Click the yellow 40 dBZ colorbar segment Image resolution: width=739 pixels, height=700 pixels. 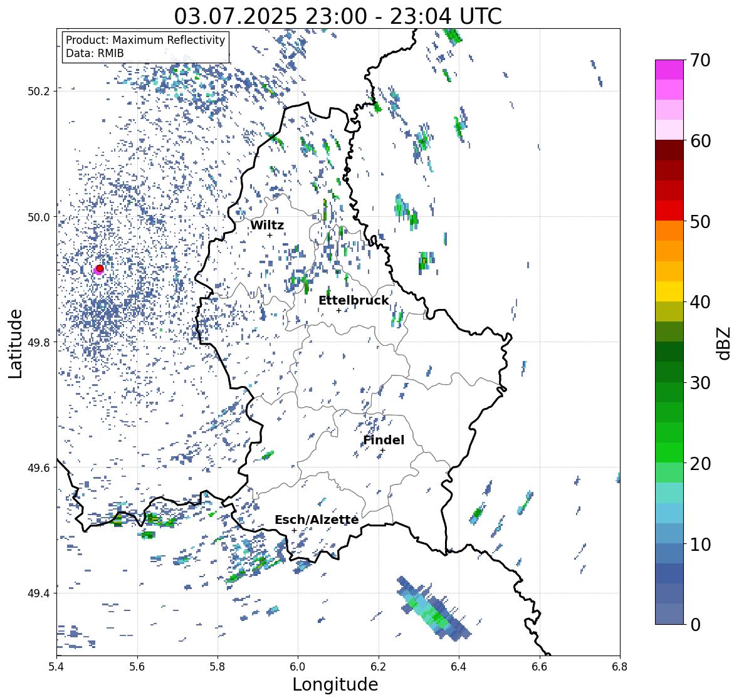669,291
